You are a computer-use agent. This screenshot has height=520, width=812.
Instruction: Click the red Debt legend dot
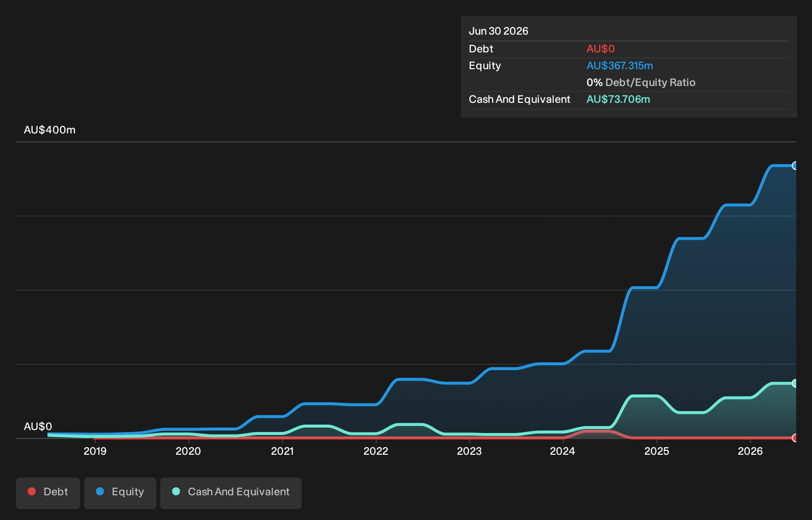click(x=32, y=491)
